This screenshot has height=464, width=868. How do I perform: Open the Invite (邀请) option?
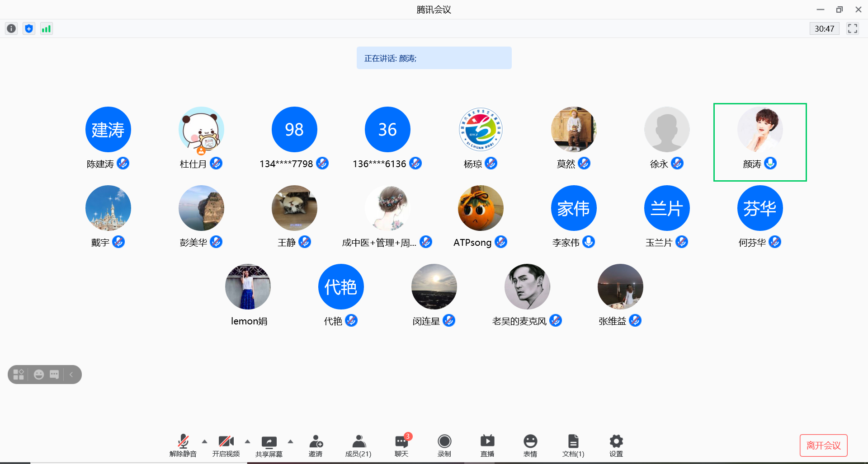click(x=316, y=445)
